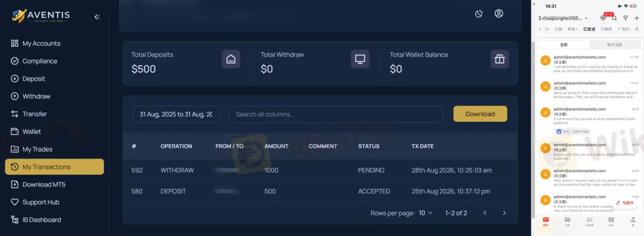The image size is (644, 236).
Task: Click the yellow Download button
Action: [480, 114]
